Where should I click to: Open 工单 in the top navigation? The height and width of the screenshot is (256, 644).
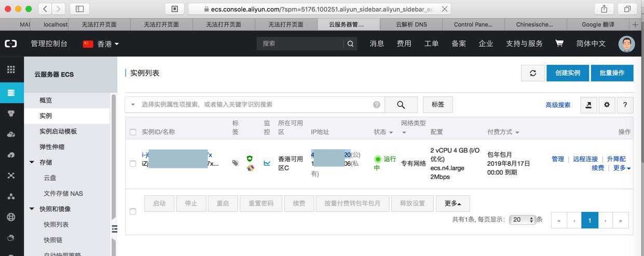pyautogui.click(x=431, y=44)
